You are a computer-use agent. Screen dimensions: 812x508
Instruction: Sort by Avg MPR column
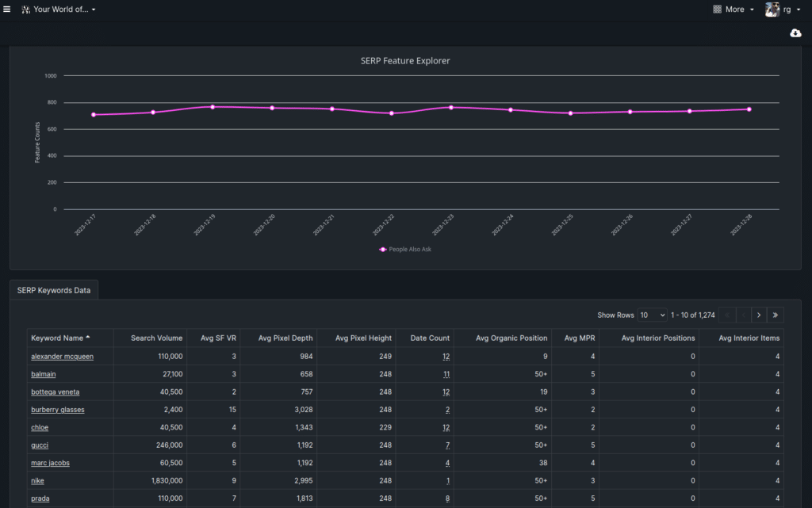click(580, 338)
